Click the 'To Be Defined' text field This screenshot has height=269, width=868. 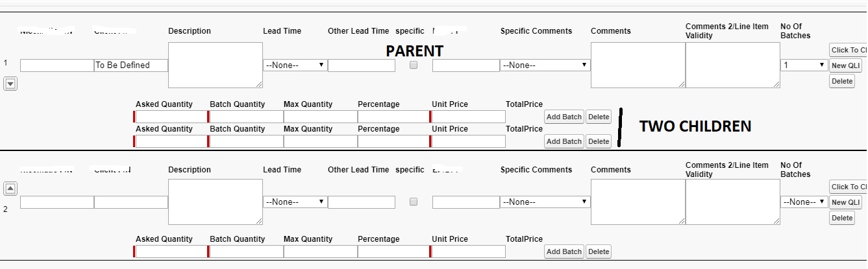click(130, 65)
